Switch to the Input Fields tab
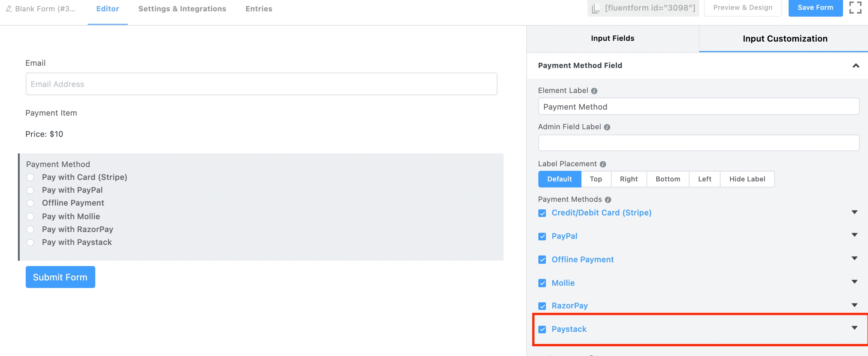868x356 pixels. [612, 39]
